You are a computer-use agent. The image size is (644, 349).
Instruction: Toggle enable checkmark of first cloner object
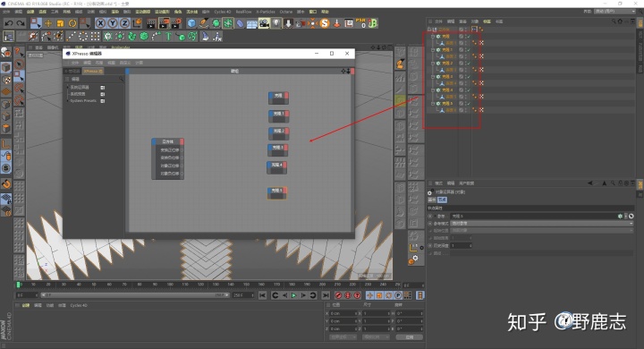tap(468, 37)
